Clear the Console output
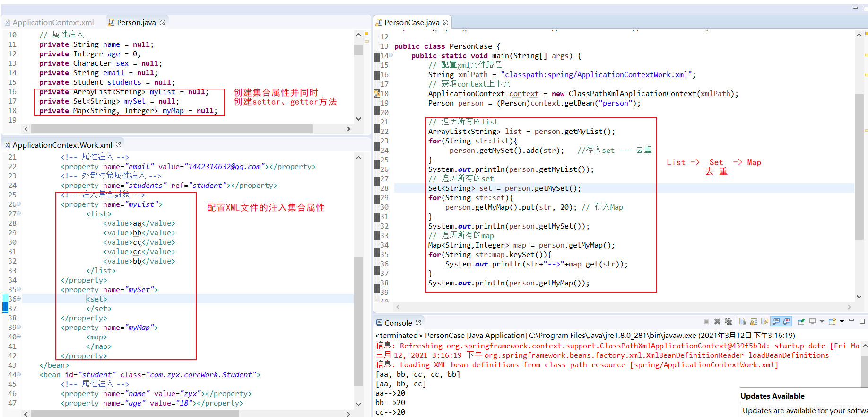 (x=743, y=321)
